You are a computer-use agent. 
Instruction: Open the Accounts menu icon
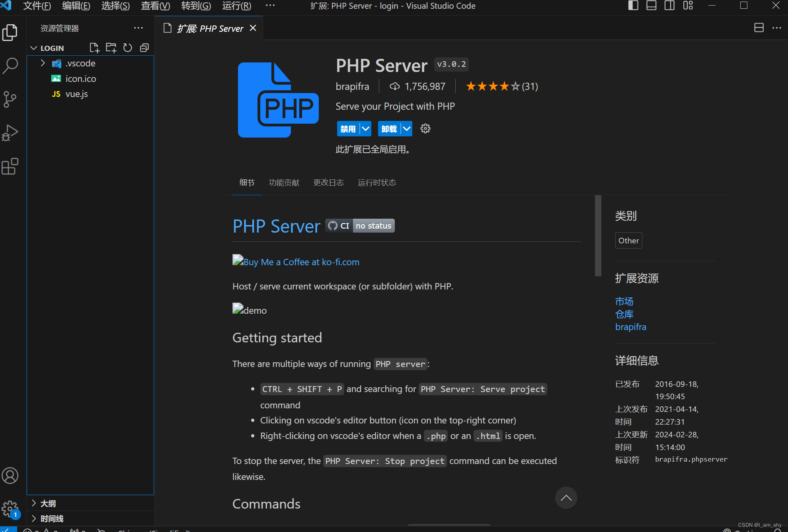tap(10, 476)
